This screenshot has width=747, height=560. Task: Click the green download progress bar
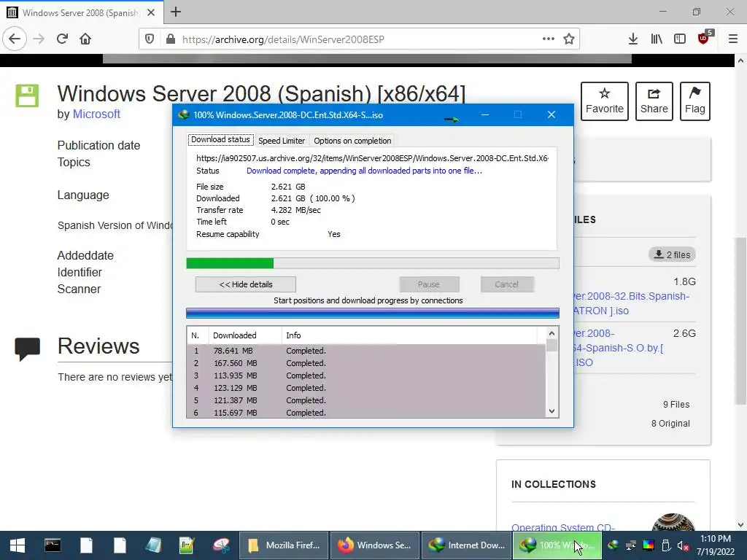coord(373,263)
